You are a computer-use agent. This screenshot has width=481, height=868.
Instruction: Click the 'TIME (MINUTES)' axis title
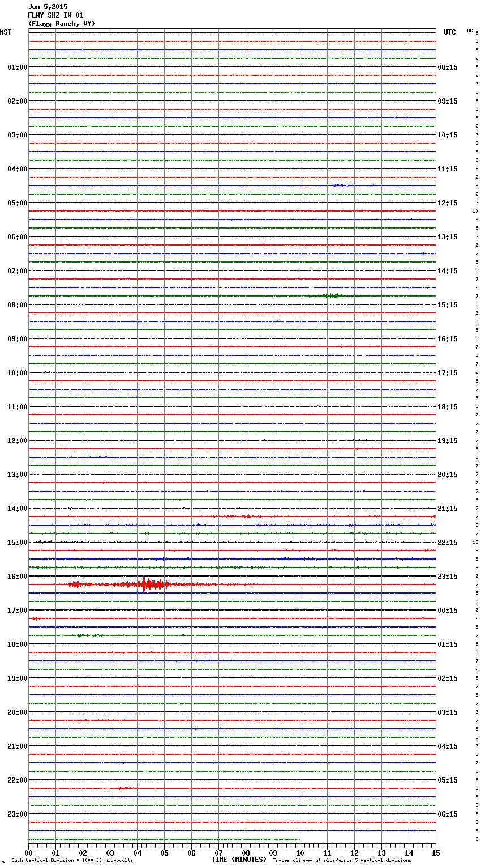click(x=239, y=860)
